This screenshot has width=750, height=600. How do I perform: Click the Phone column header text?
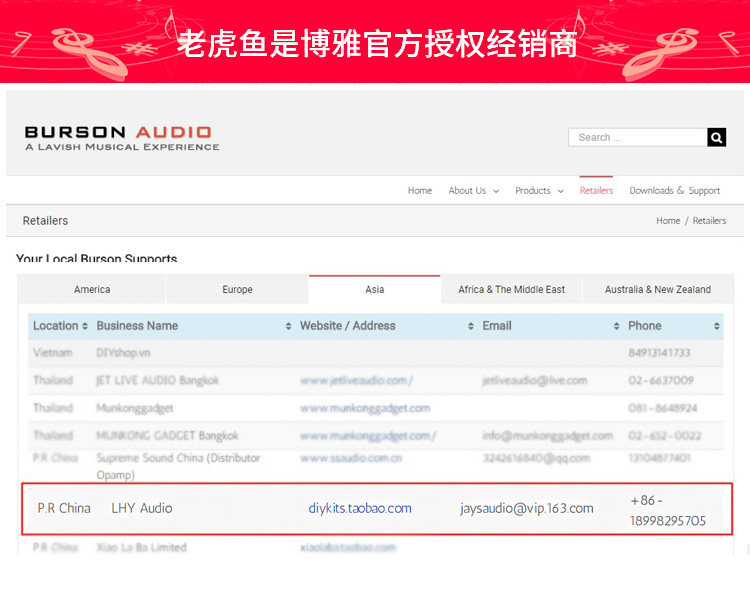[645, 326]
